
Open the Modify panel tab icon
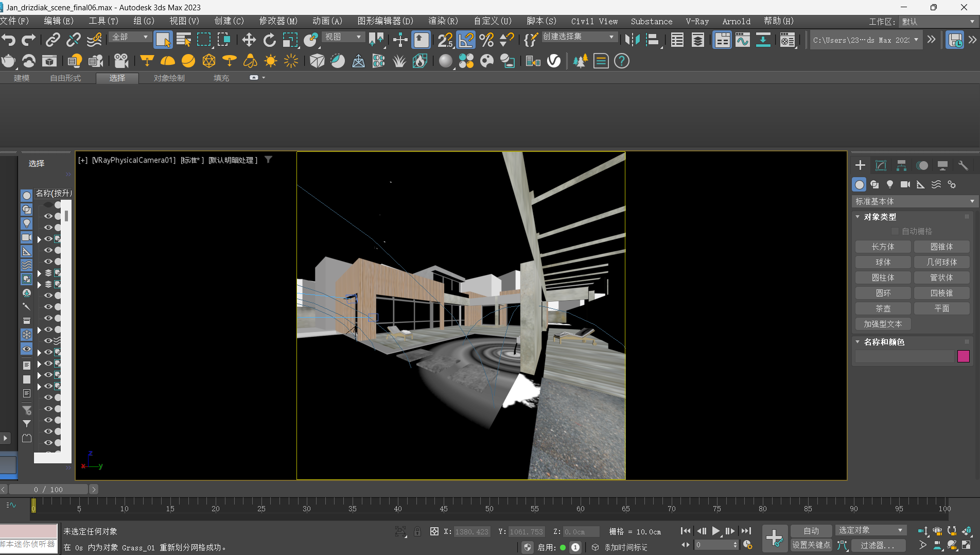point(881,165)
